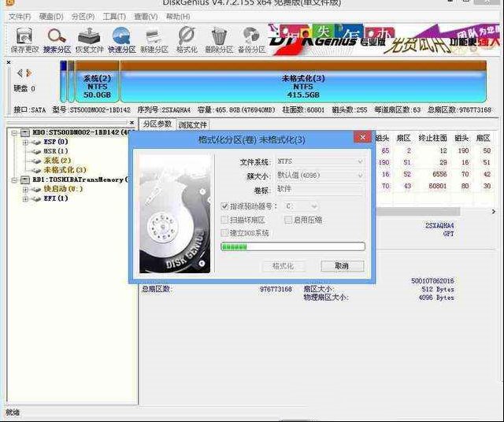Click the Delete Partition (删除分区) trash icon
The image size is (504, 422).
tap(219, 40)
